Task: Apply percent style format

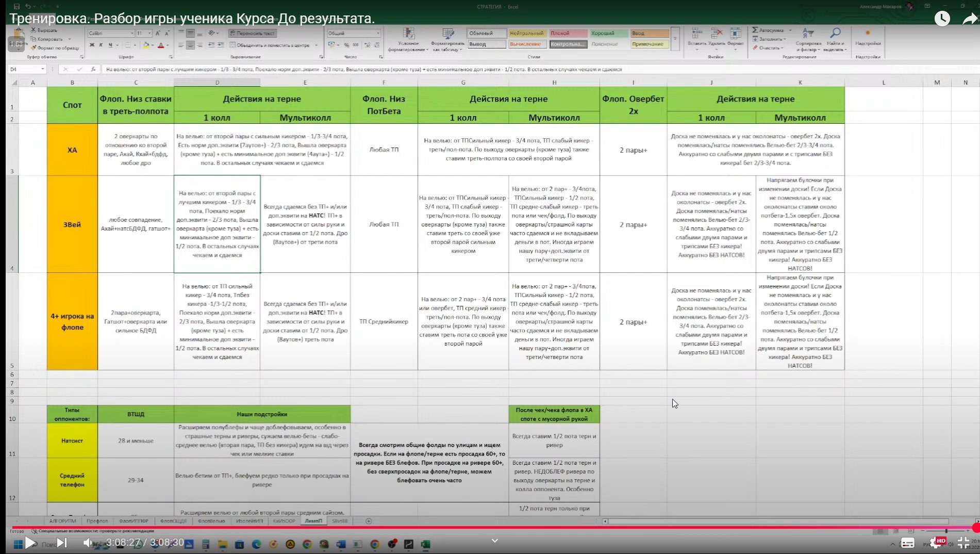Action: [x=346, y=45]
